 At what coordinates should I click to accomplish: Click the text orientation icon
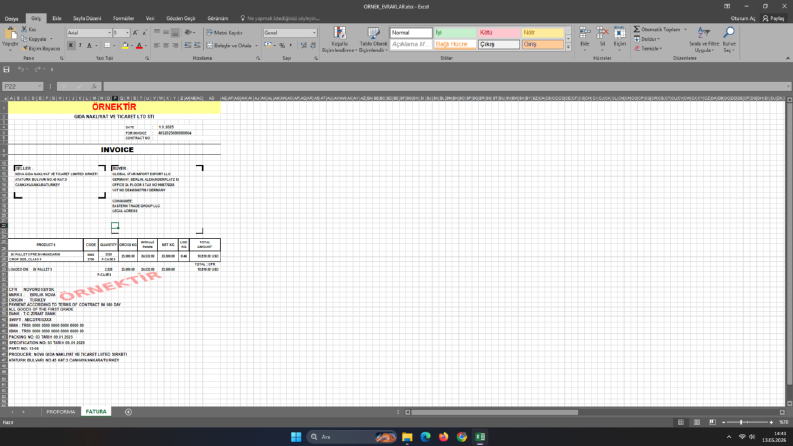(188, 32)
